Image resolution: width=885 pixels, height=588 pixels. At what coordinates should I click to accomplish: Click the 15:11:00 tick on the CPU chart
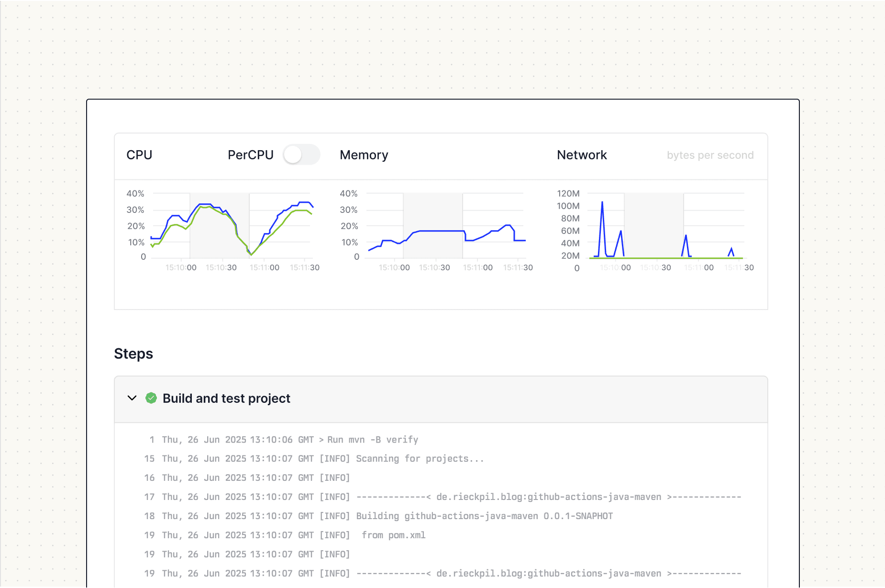(264, 267)
